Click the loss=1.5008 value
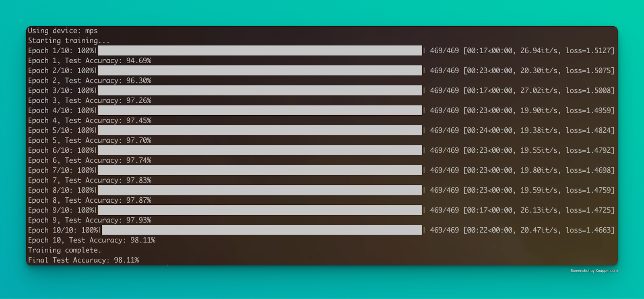Image resolution: width=644 pixels, height=299 pixels. (x=588, y=90)
